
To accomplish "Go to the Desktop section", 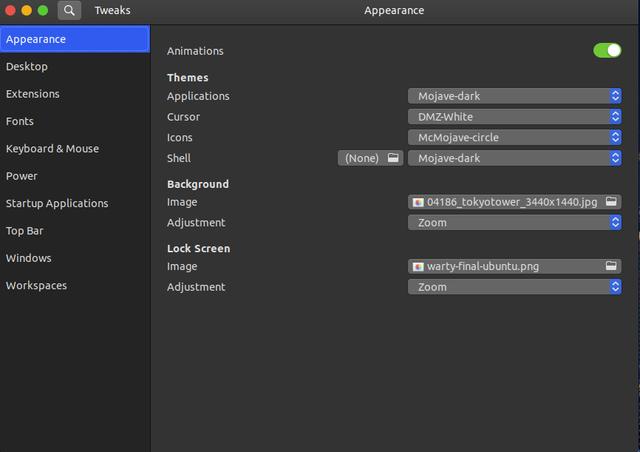I will tap(75, 67).
